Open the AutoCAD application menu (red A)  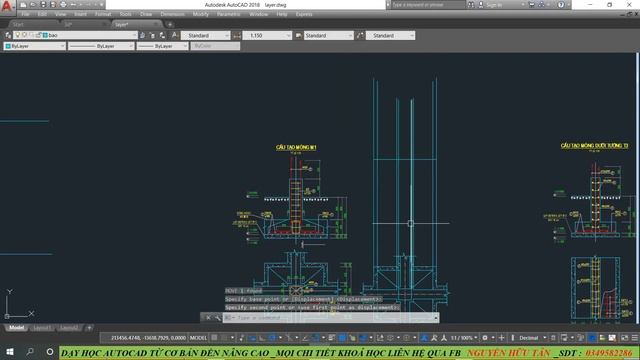point(7,7)
